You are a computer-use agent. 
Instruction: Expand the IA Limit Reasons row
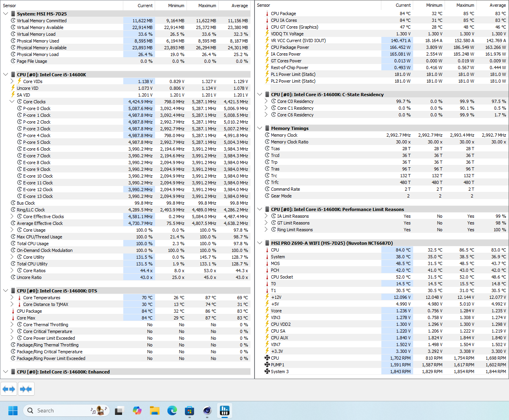[x=266, y=216]
